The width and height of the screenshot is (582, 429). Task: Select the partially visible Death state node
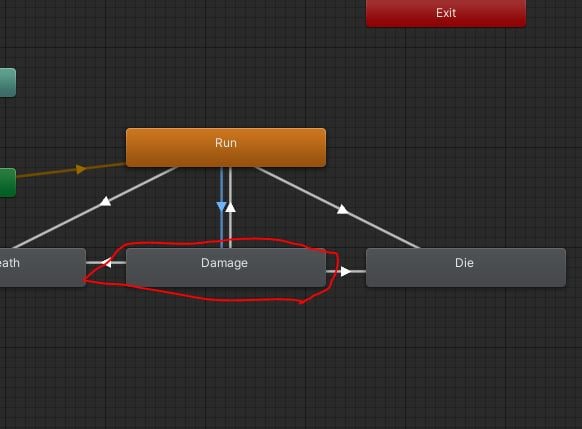43,267
